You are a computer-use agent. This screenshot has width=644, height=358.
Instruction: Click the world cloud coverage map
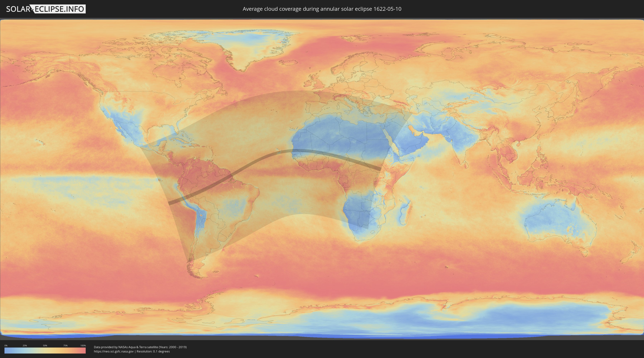(322, 179)
